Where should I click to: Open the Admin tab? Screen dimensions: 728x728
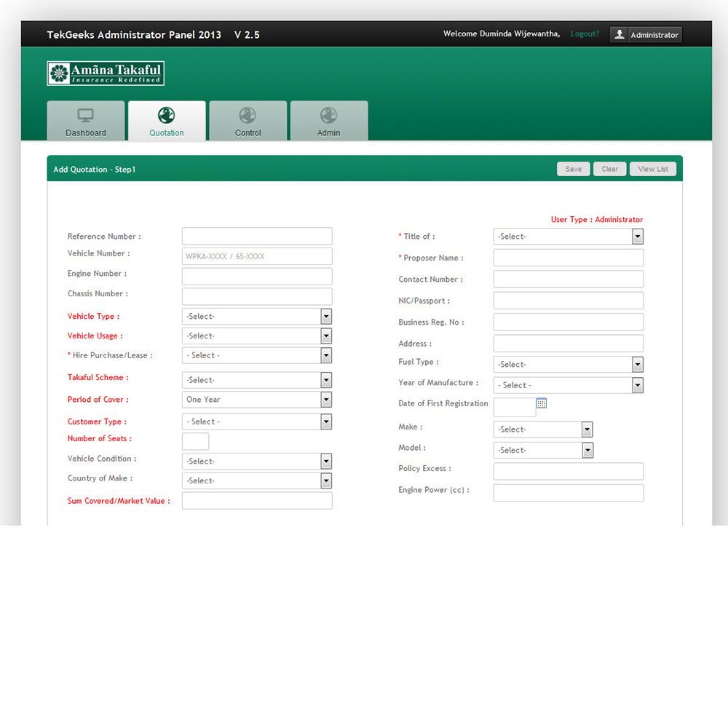click(x=328, y=122)
